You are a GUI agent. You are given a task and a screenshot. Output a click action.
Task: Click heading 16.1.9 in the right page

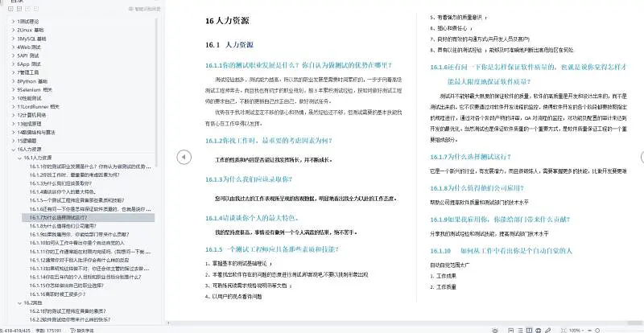[x=500, y=220]
